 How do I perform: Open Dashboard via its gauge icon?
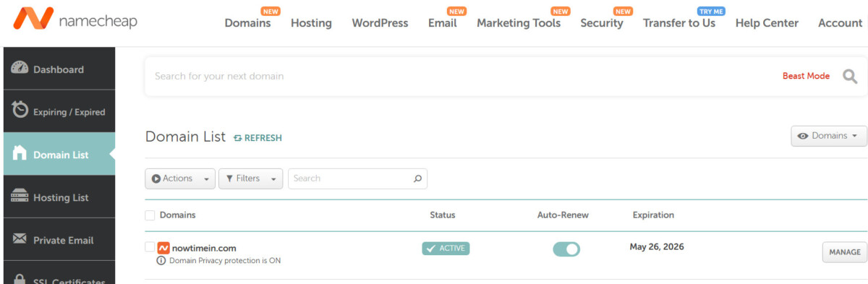click(20, 68)
